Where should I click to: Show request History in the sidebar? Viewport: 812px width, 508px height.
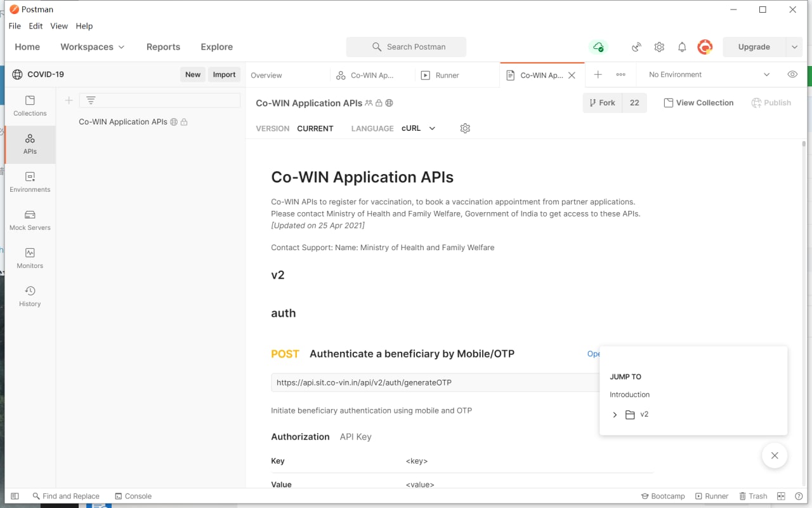pos(30,297)
